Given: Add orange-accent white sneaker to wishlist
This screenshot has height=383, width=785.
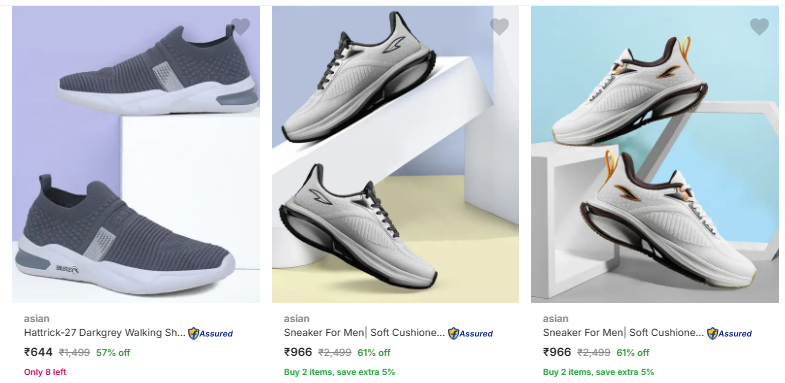Looking at the screenshot, I should [x=759, y=27].
